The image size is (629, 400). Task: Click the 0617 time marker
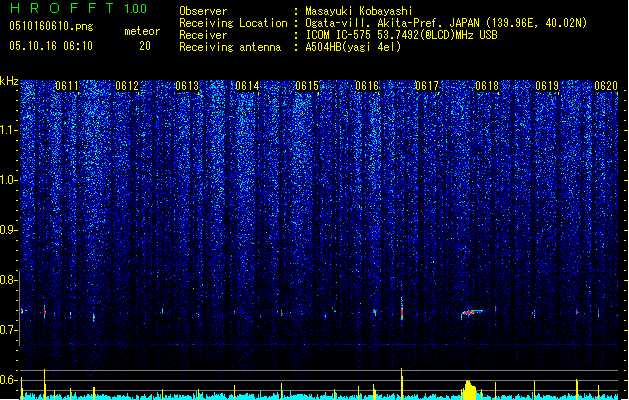pos(427,86)
